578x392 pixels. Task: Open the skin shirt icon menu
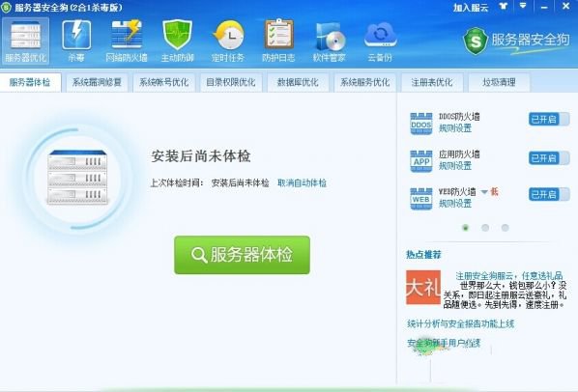[504, 6]
